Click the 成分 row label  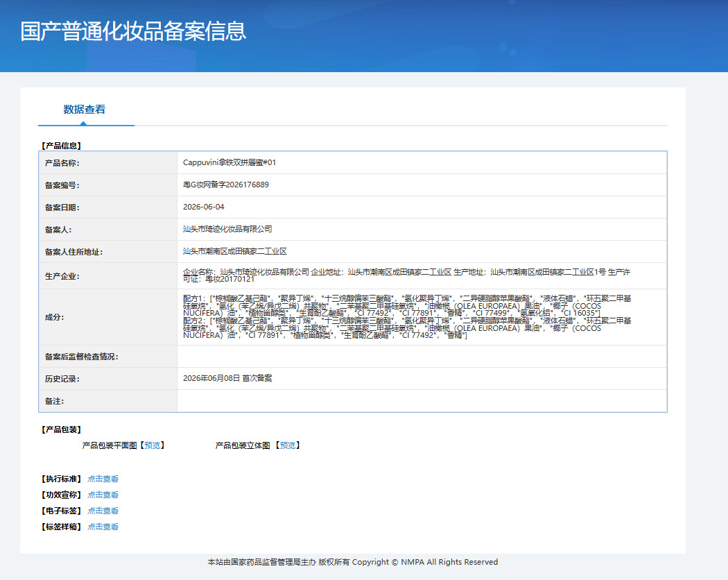pos(54,318)
